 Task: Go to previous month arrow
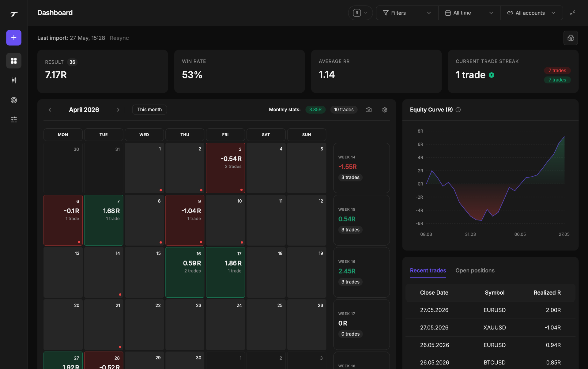click(50, 110)
